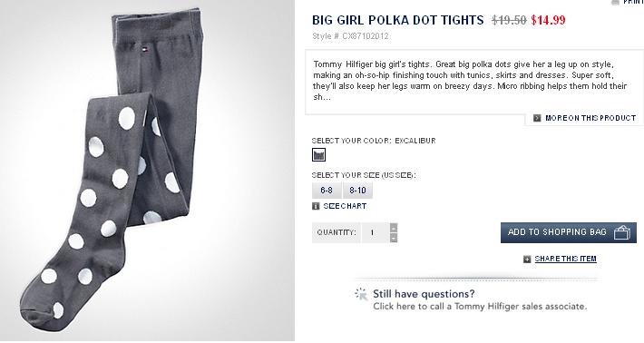Choose size 6-8
This screenshot has width=644, height=343.
tap(327, 191)
